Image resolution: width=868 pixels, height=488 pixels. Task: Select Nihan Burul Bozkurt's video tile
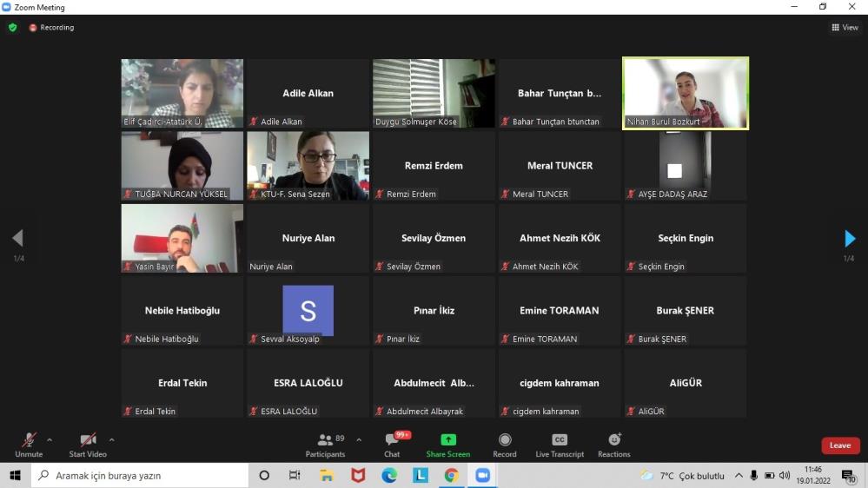point(686,93)
